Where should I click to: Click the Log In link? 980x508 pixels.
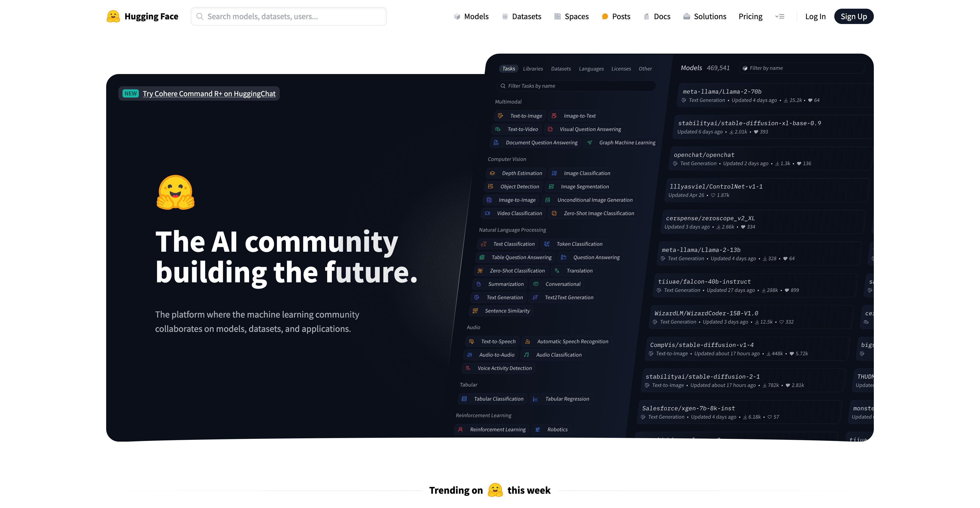(815, 16)
